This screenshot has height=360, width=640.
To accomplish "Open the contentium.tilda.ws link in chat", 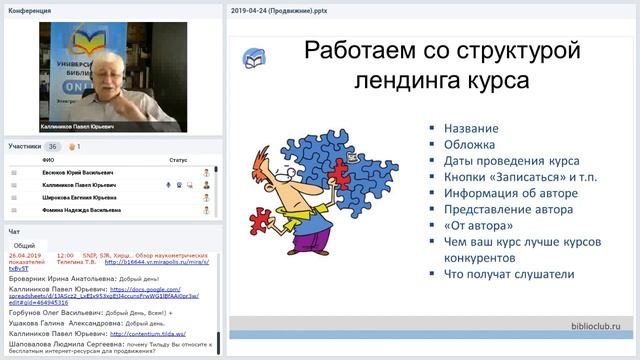I will pos(148,334).
